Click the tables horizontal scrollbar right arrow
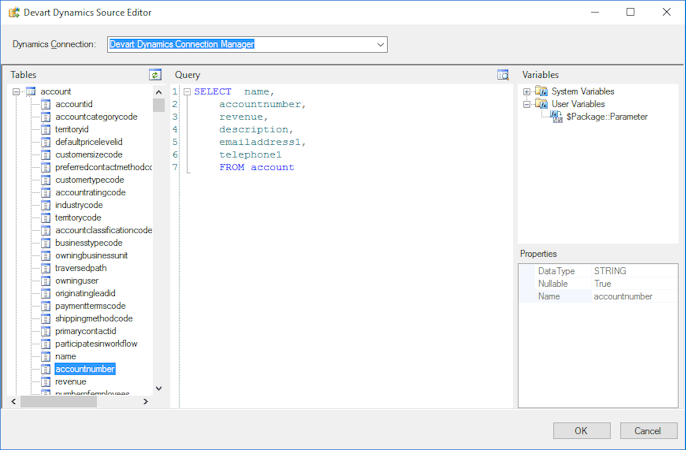 tap(145, 401)
